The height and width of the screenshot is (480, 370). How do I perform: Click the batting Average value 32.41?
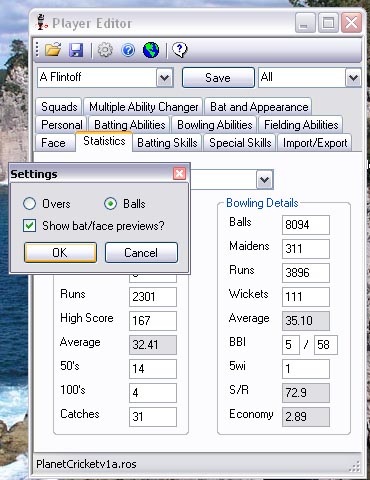153,345
